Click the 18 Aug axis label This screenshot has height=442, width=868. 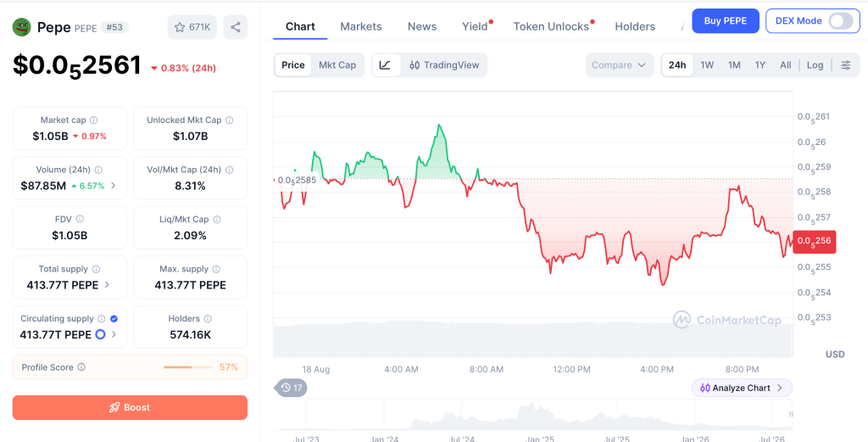pos(315,369)
